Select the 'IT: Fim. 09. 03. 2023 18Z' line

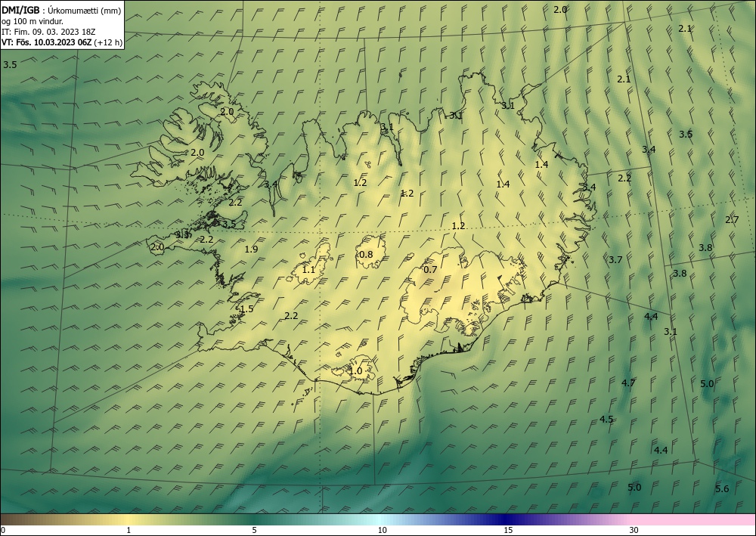48,32
